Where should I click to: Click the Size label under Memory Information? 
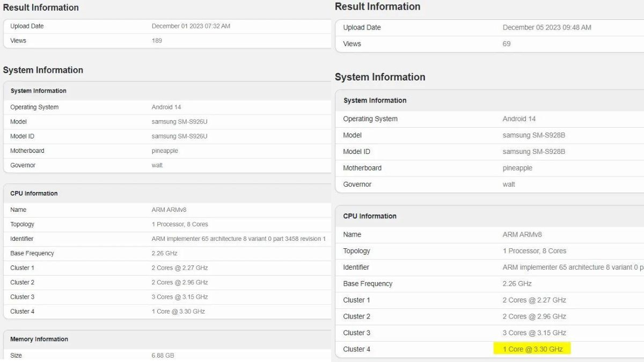click(x=16, y=356)
